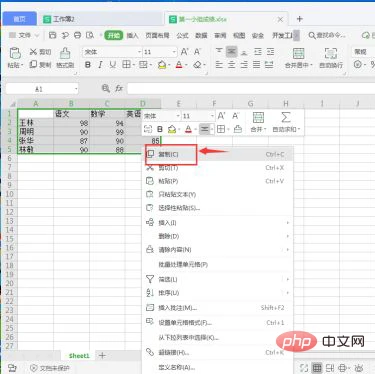The width and height of the screenshot is (375, 374).
Task: Click the Paste icon in the ribbon
Action: click(15, 53)
